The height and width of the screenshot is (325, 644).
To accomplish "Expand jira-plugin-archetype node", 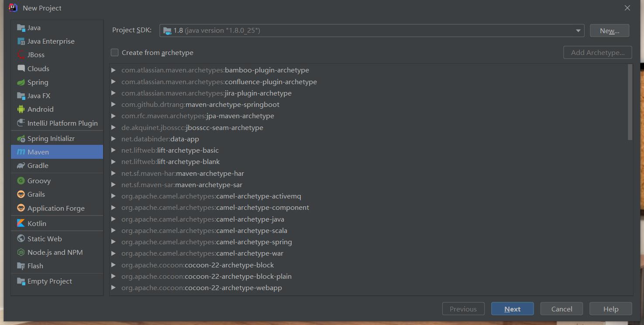I will pyautogui.click(x=114, y=93).
